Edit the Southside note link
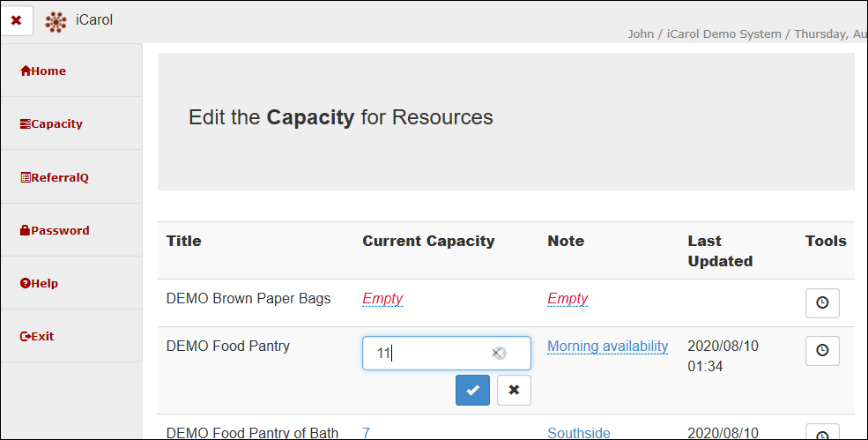The height and width of the screenshot is (440, 868). tap(579, 433)
